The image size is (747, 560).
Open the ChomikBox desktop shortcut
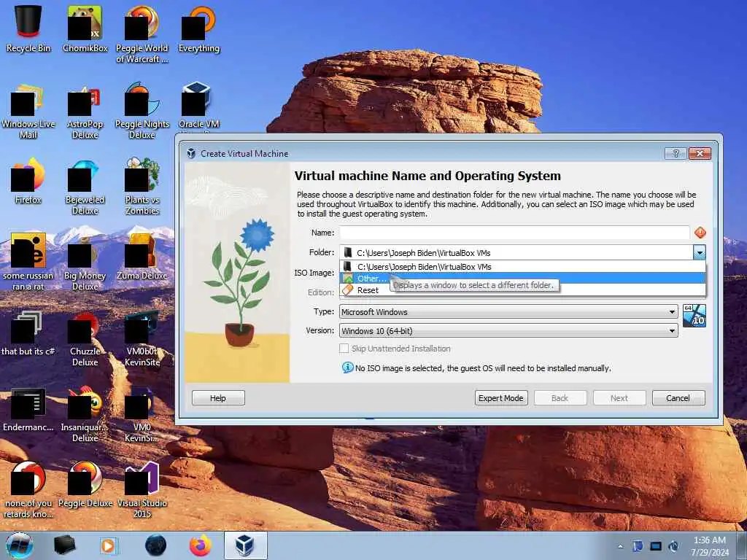coord(85,28)
